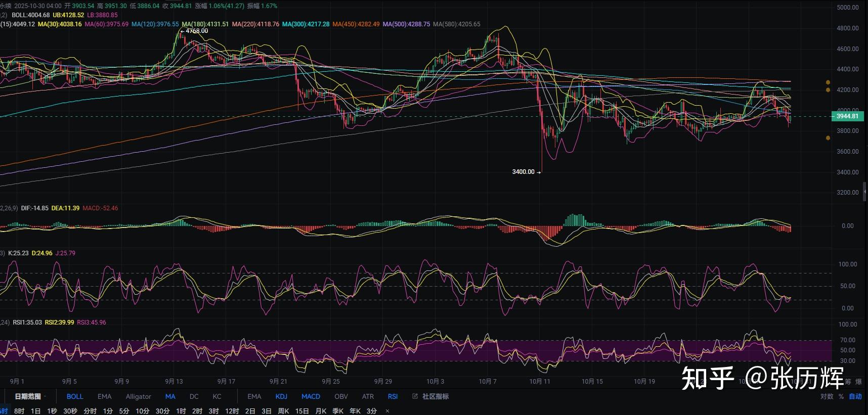Enable the OBV sub-indicator
This screenshot has height=415, width=868.
coord(341,396)
